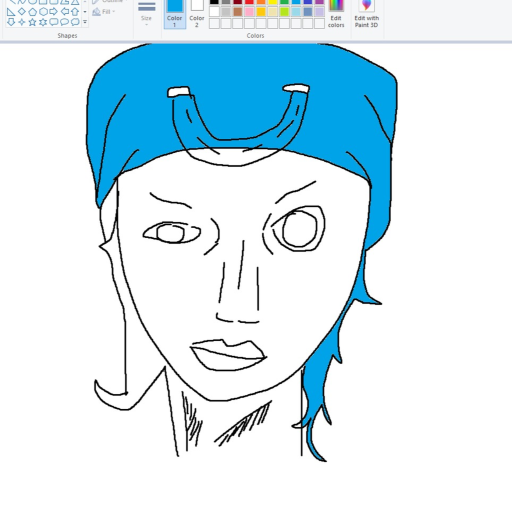Select the down arrow shape
This screenshot has height=512, width=512.
pyautogui.click(x=11, y=22)
